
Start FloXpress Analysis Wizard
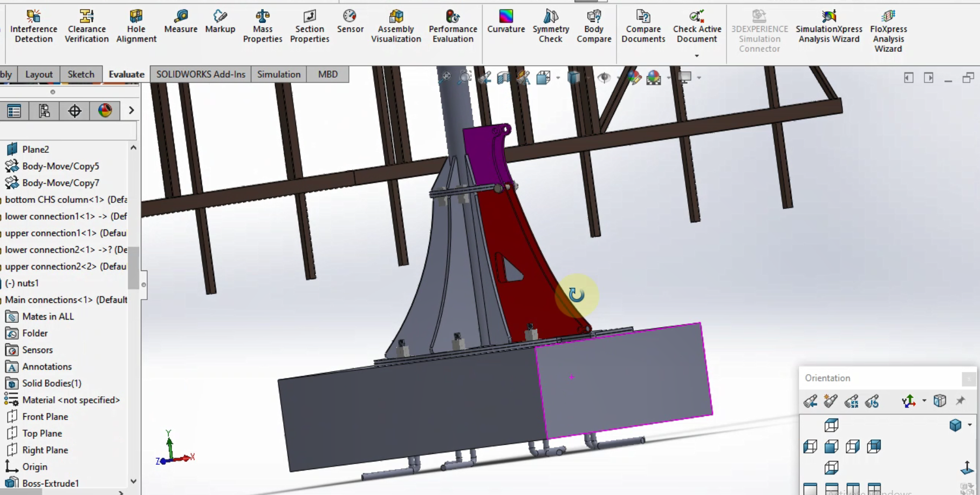[888, 31]
